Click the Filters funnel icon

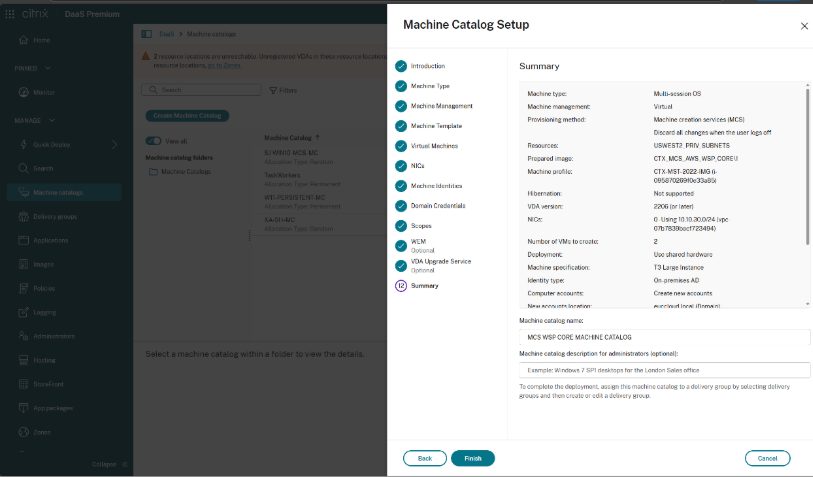[273, 90]
